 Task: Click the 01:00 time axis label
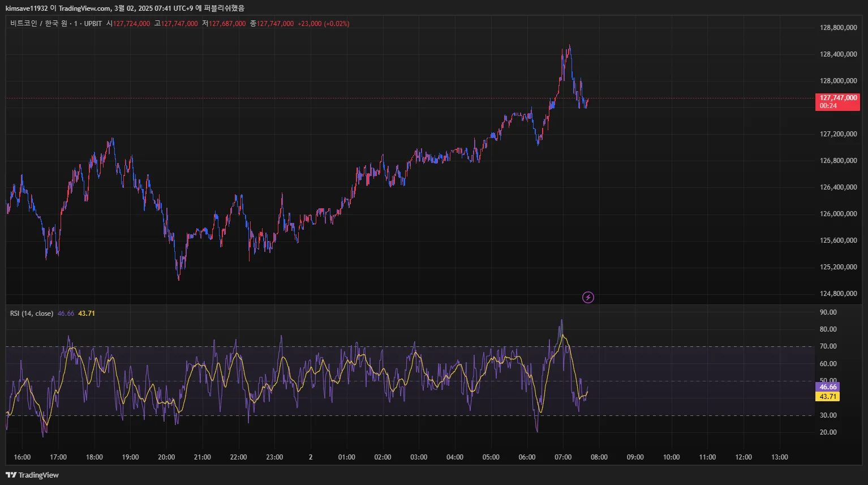click(x=347, y=457)
